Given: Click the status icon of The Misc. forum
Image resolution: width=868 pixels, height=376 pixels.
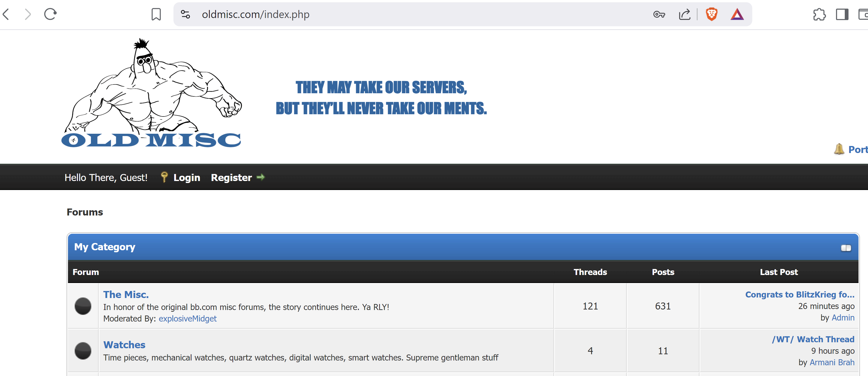Looking at the screenshot, I should (83, 306).
